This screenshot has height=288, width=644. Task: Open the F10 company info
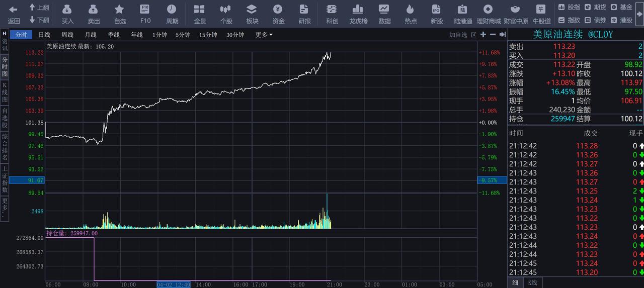click(145, 14)
